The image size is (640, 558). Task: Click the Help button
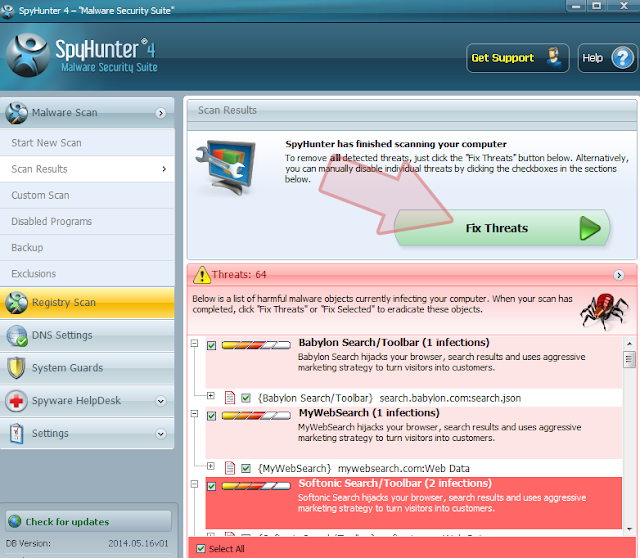[x=607, y=58]
